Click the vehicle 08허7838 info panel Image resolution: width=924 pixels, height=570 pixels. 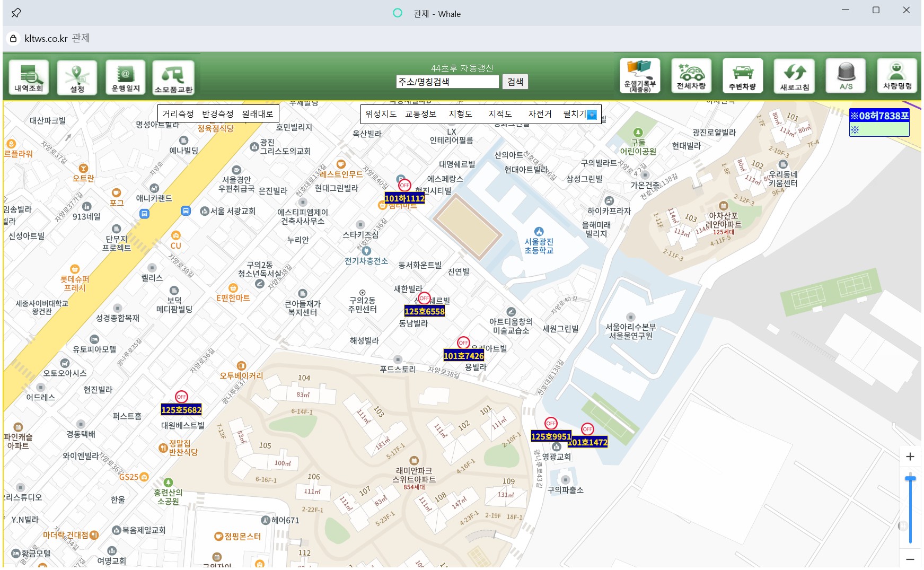click(x=879, y=122)
